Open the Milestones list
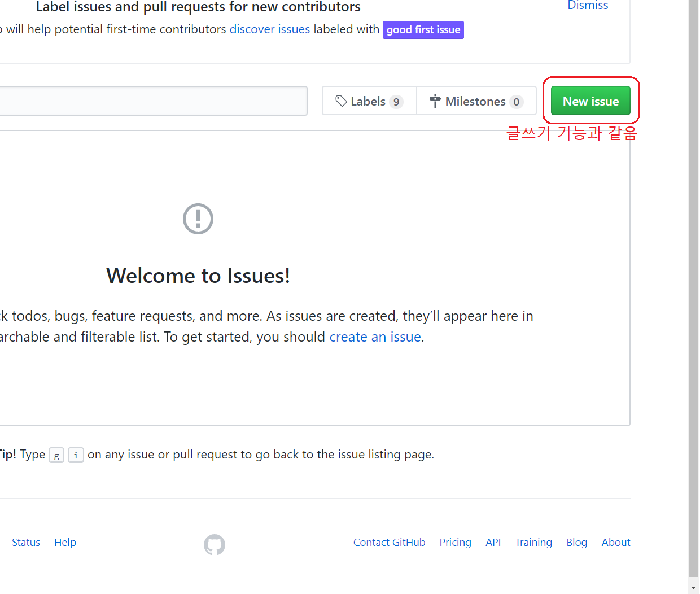700x594 pixels. click(476, 101)
